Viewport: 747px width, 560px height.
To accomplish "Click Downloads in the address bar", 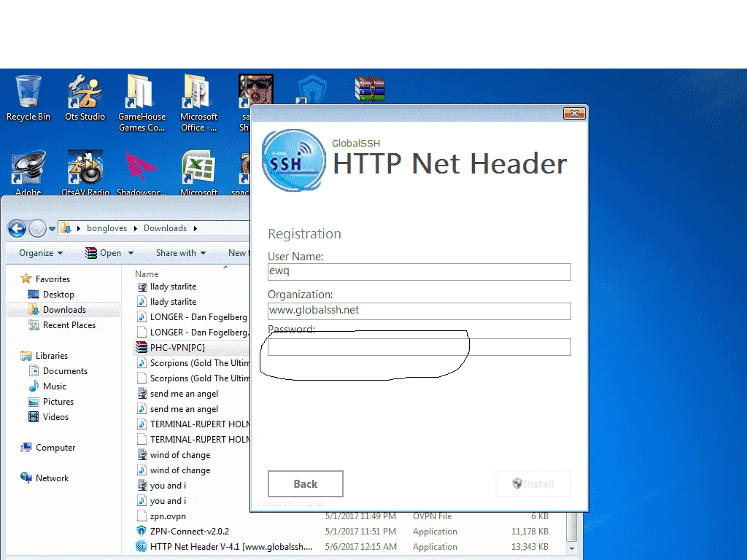I will pyautogui.click(x=166, y=228).
